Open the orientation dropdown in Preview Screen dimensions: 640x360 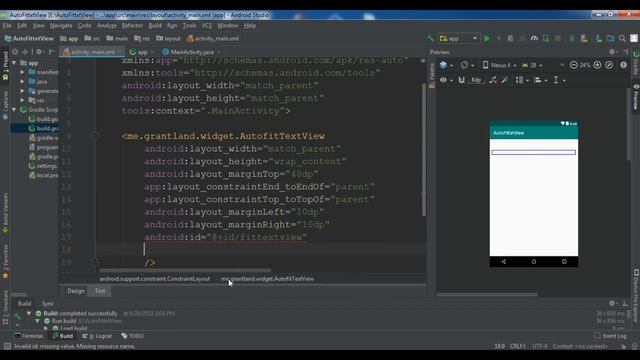coord(467,65)
